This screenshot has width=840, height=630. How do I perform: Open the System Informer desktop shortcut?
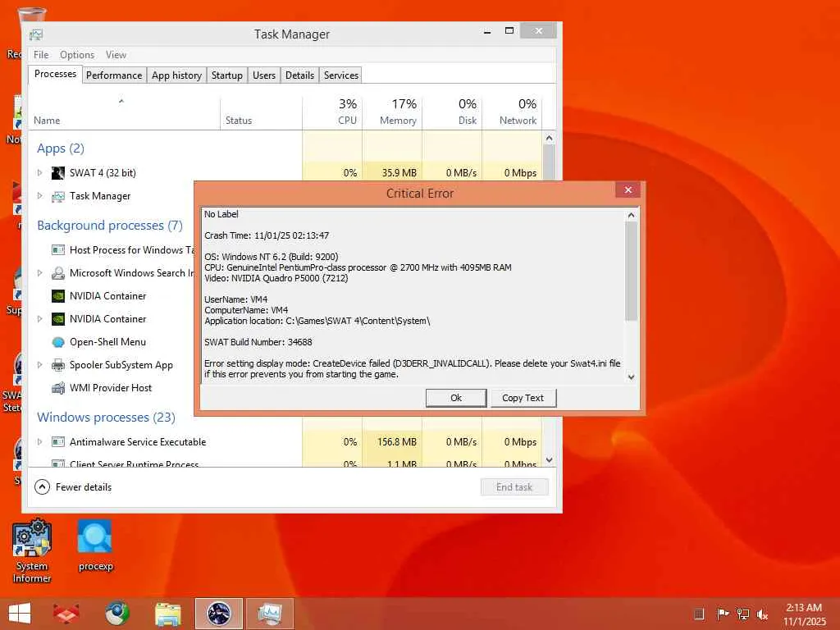coord(32,550)
